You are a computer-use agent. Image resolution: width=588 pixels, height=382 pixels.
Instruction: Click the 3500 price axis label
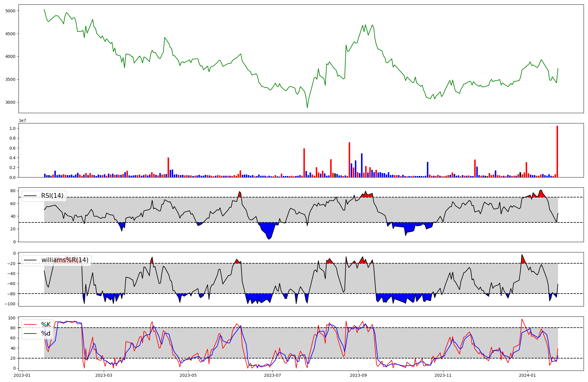pos(10,80)
